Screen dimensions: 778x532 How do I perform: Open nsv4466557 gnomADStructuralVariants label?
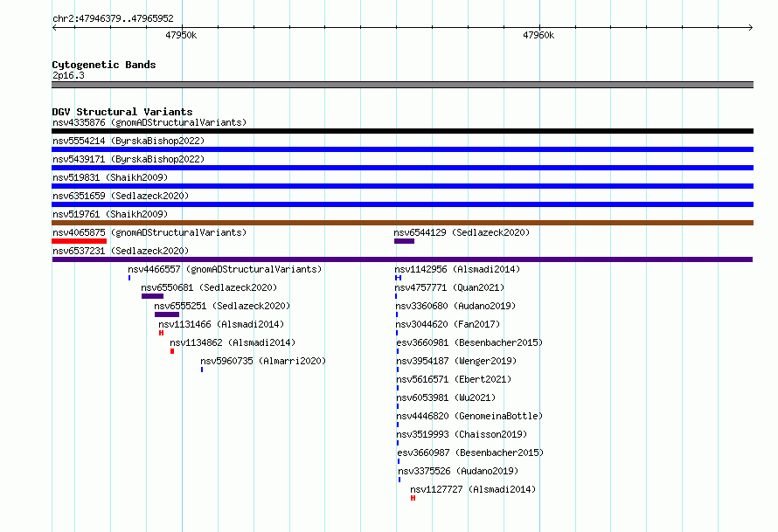coord(225,269)
